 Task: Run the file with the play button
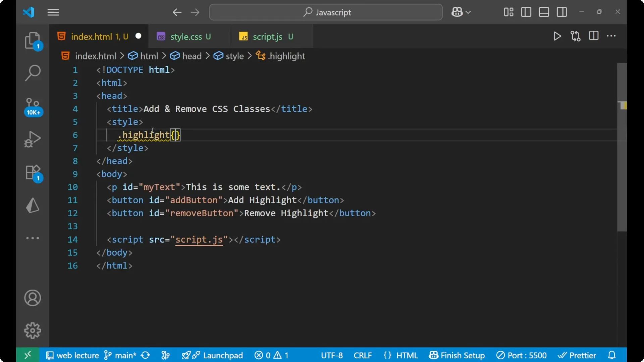pos(557,36)
